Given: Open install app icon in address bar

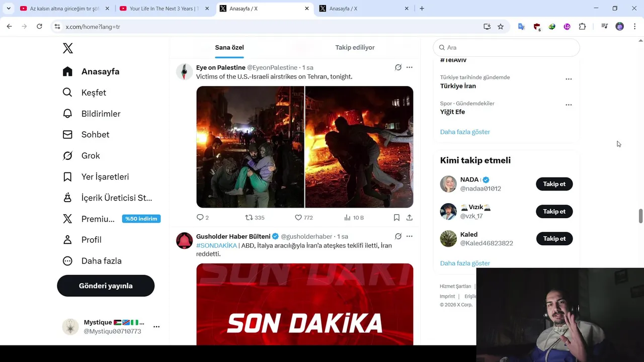Looking at the screenshot, I should coord(487,27).
